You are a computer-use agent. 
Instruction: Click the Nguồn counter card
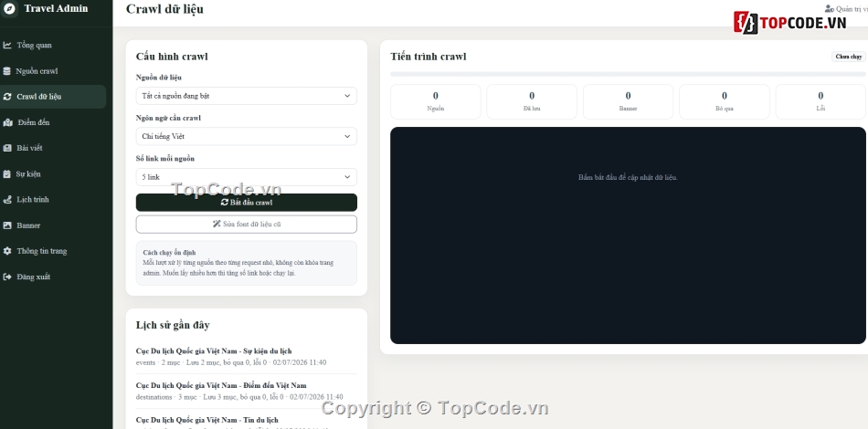[436, 101]
